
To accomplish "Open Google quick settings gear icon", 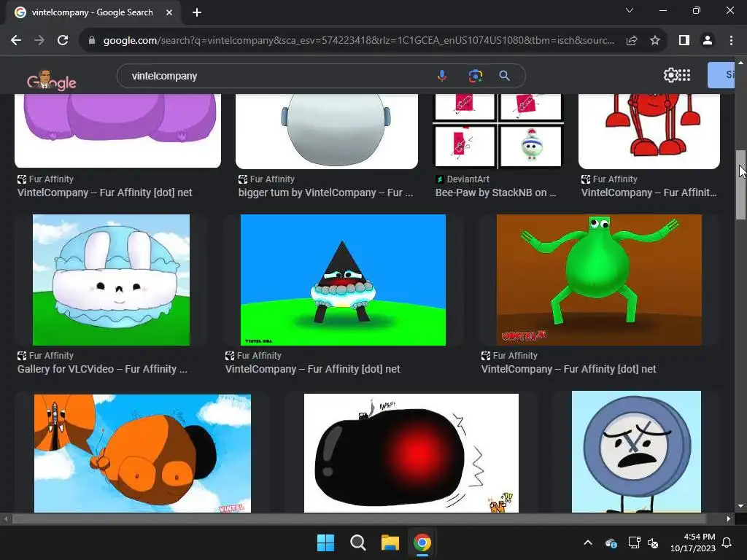I will tap(670, 75).
